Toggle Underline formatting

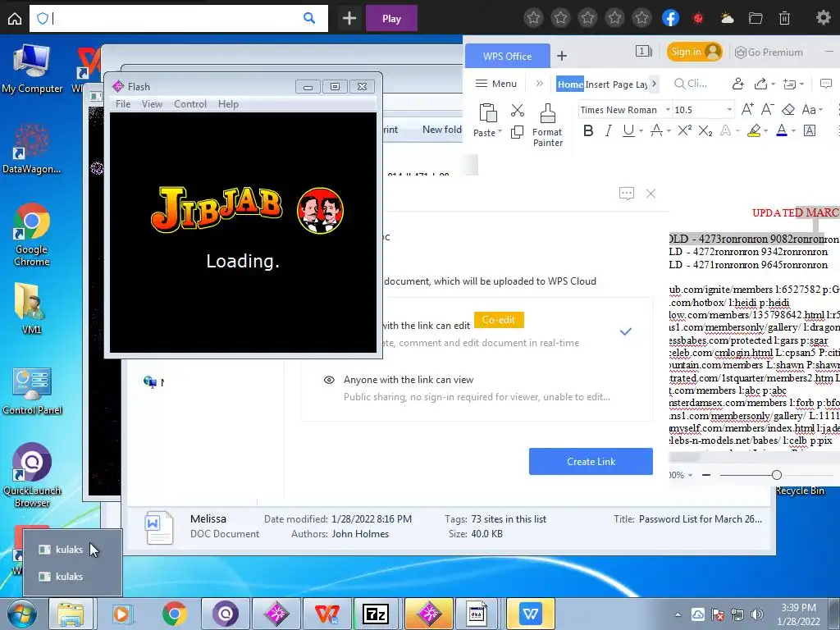tap(628, 130)
